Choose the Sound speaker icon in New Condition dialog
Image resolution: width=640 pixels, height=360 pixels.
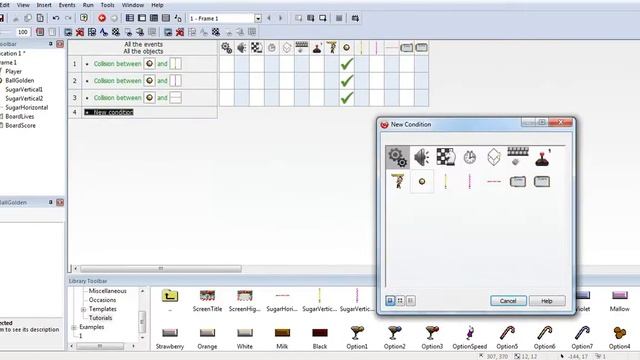click(422, 157)
